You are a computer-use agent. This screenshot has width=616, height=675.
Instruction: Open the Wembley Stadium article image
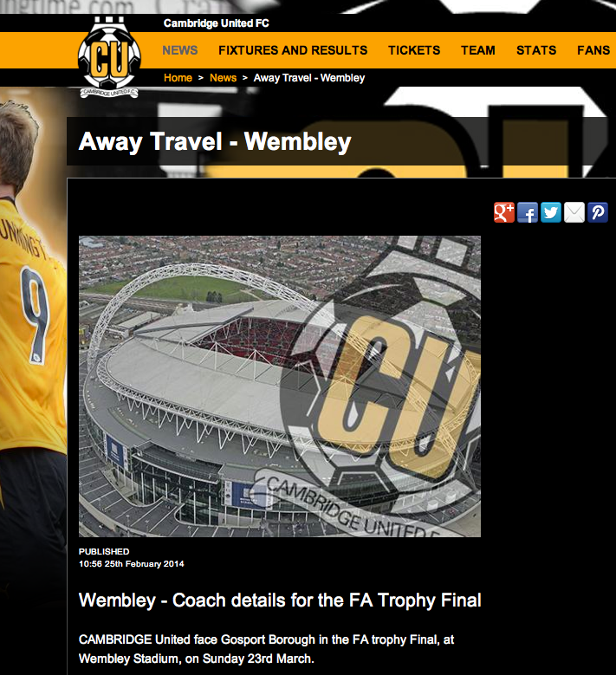(280, 386)
